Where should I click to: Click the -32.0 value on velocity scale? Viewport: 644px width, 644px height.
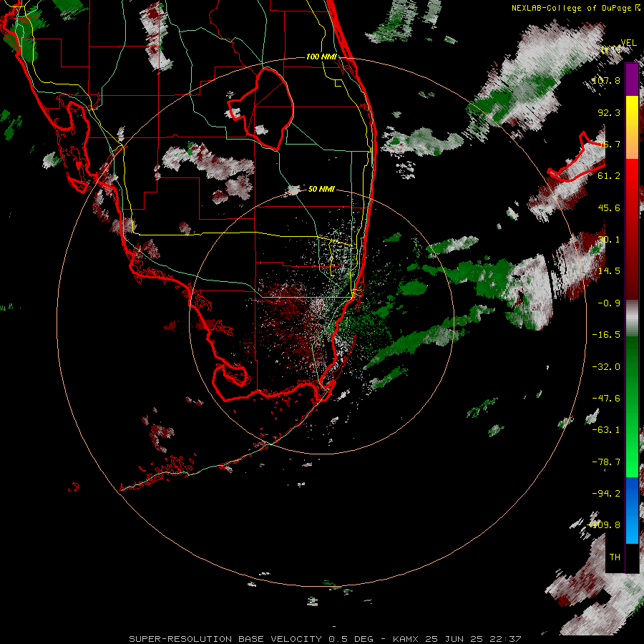(x=606, y=367)
